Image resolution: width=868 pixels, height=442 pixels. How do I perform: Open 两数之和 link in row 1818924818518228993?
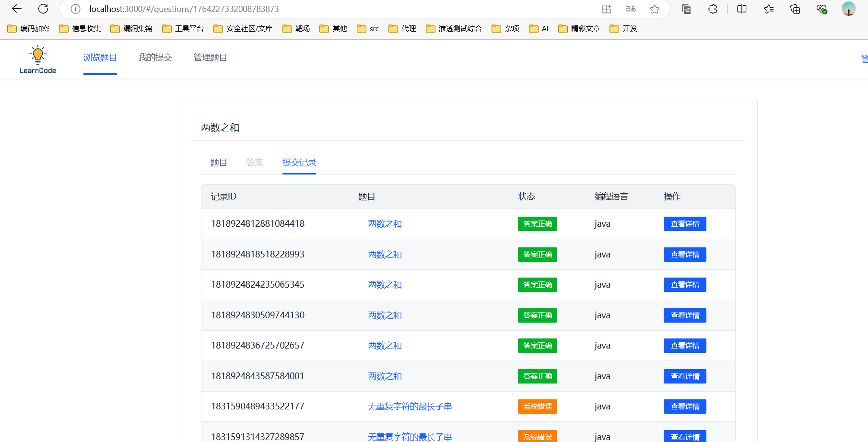pos(385,255)
